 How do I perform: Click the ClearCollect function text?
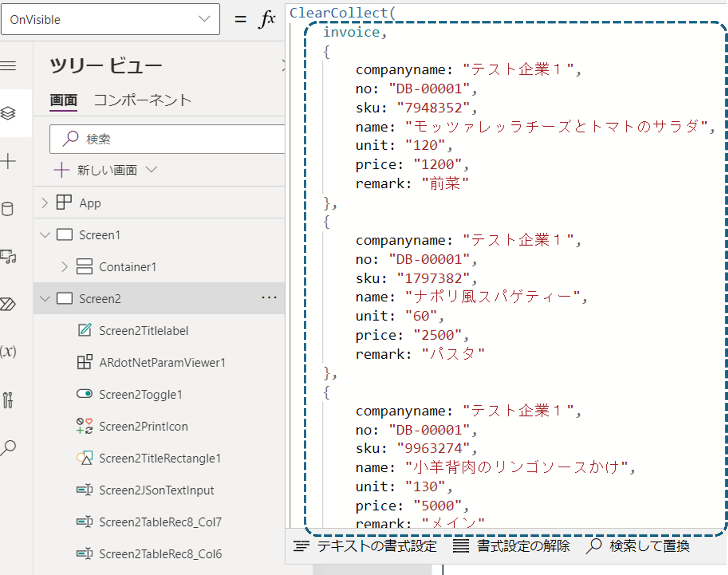(x=339, y=13)
